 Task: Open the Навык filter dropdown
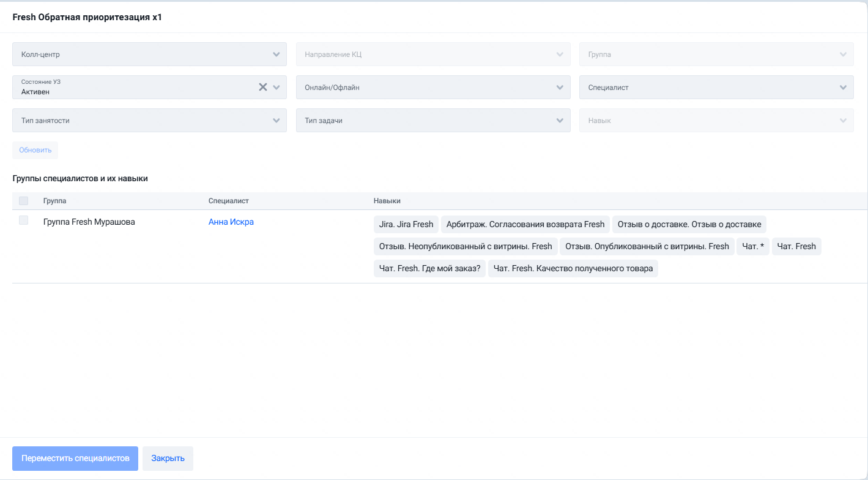tap(716, 120)
